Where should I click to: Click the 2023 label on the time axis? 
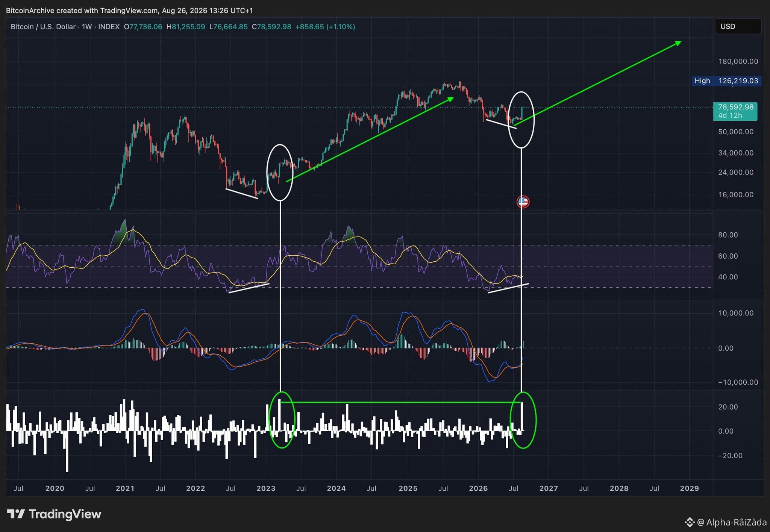(266, 488)
